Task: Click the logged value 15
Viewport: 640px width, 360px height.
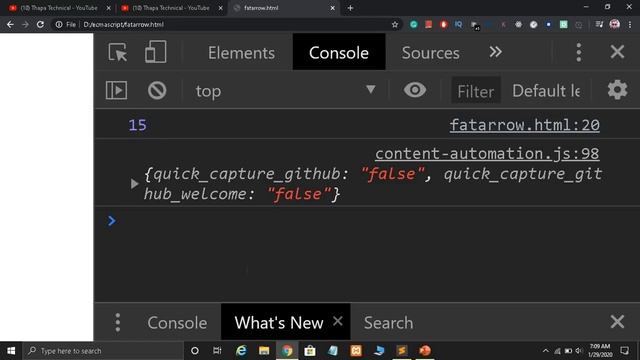Action: pyautogui.click(x=138, y=125)
